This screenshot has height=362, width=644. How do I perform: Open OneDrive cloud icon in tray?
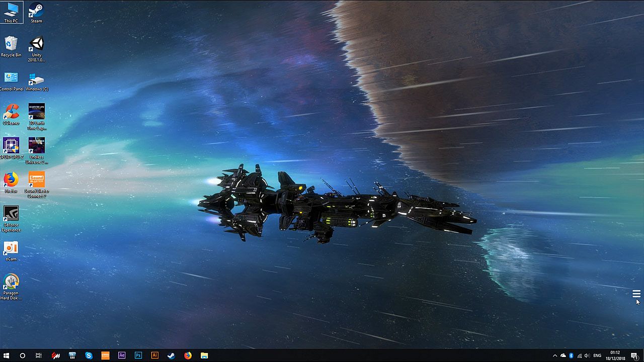[x=563, y=355]
